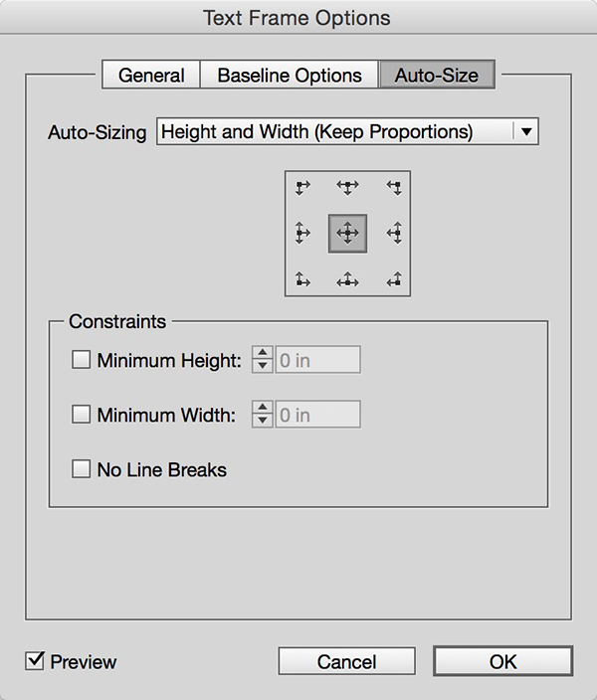This screenshot has height=700, width=597.
Task: Click the Minimum Height value field
Action: pyautogui.click(x=317, y=360)
